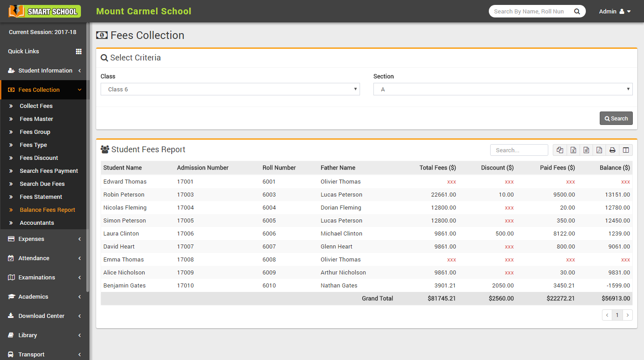Open the Section dropdown

pyautogui.click(x=503, y=89)
